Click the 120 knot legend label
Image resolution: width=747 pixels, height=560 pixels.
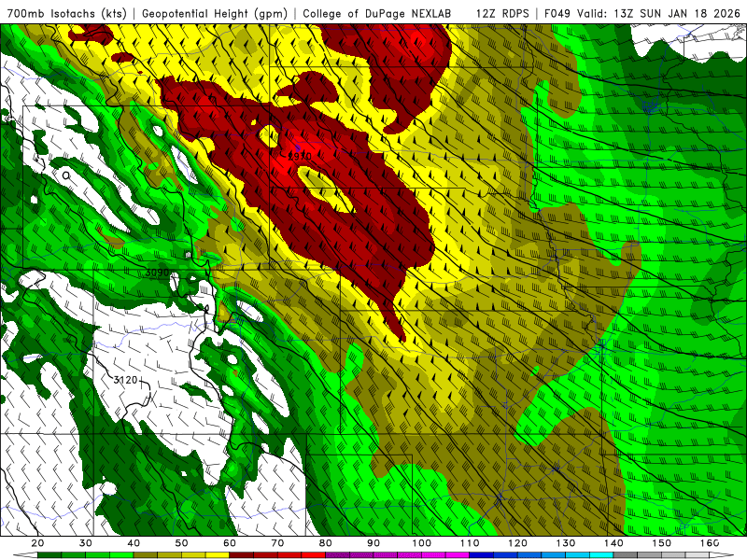pyautogui.click(x=517, y=543)
